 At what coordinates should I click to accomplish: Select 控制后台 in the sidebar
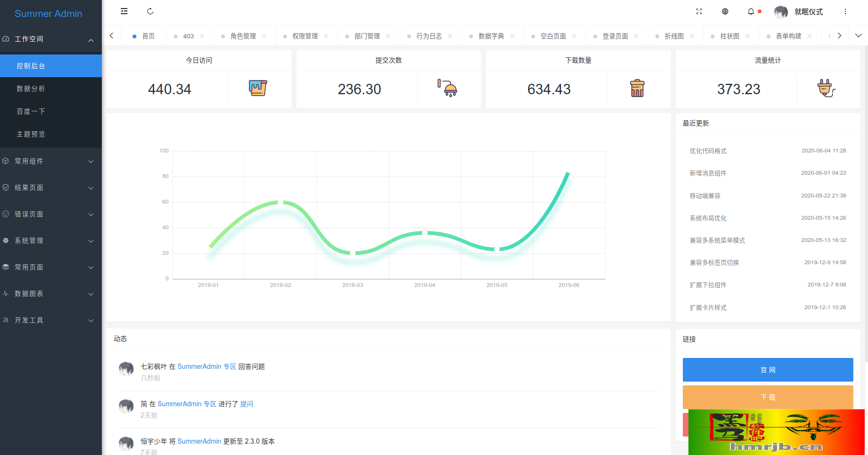pos(51,66)
